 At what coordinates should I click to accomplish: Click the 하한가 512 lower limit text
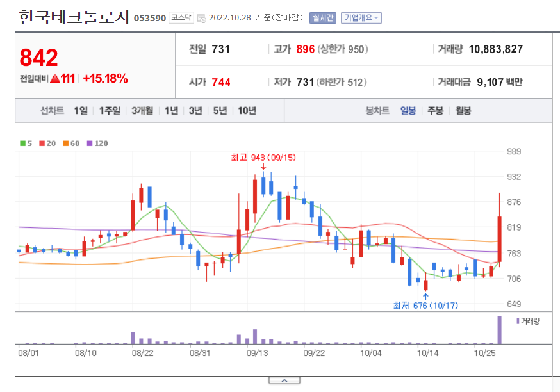[342, 83]
